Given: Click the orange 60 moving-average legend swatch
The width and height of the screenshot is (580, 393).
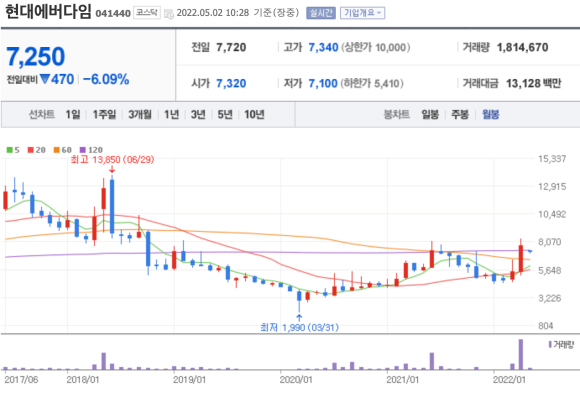Looking at the screenshot, I should (57, 150).
